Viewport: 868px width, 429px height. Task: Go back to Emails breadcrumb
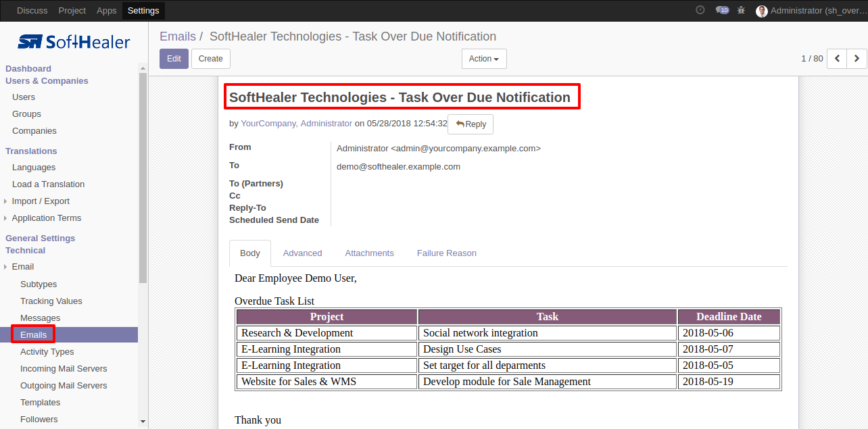point(178,36)
